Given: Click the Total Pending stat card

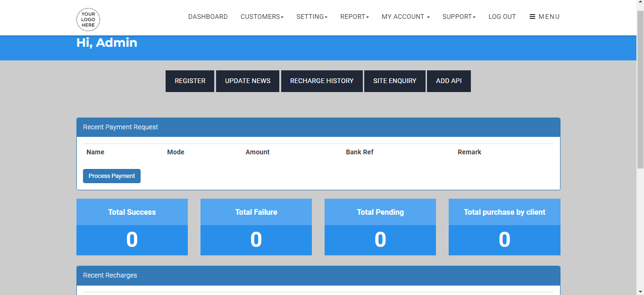Looking at the screenshot, I should click(x=380, y=227).
